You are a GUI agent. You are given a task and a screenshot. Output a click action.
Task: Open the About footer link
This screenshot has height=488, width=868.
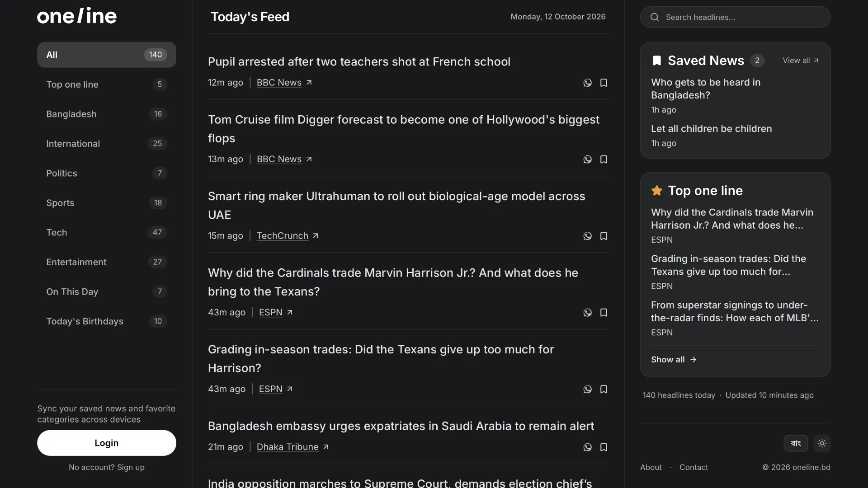point(651,467)
